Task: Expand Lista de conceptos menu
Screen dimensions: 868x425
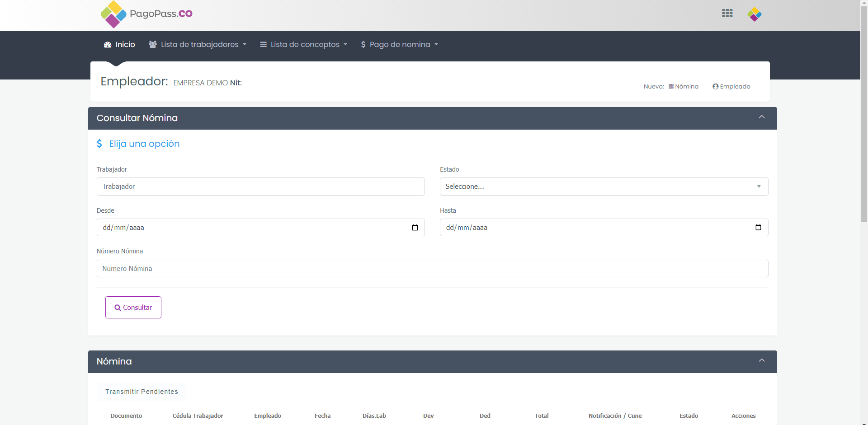Action: point(303,44)
